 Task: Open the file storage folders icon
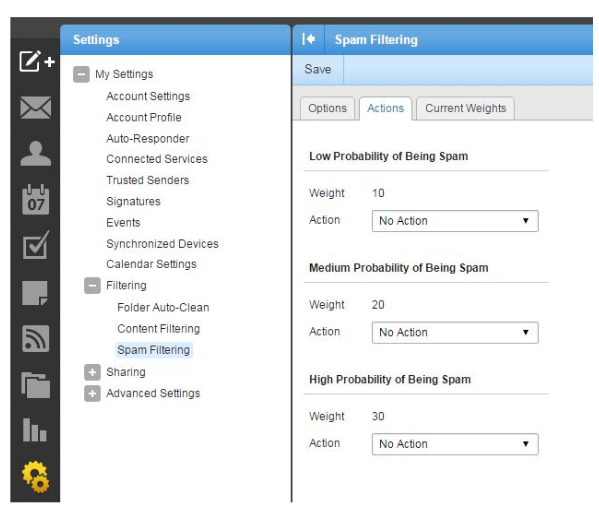pos(36,385)
